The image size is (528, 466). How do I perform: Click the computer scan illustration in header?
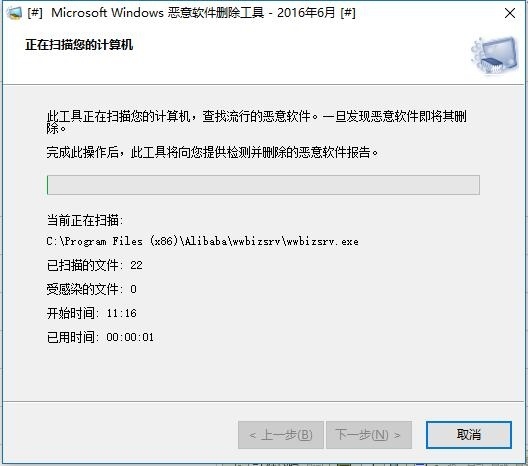coord(495,55)
